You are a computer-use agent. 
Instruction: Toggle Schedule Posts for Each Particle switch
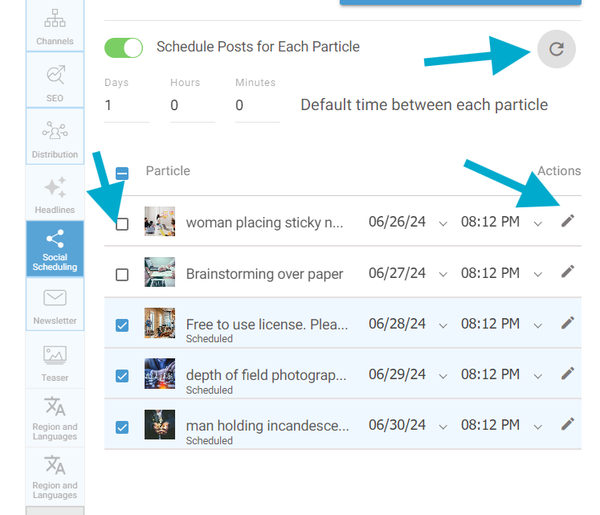click(x=124, y=47)
